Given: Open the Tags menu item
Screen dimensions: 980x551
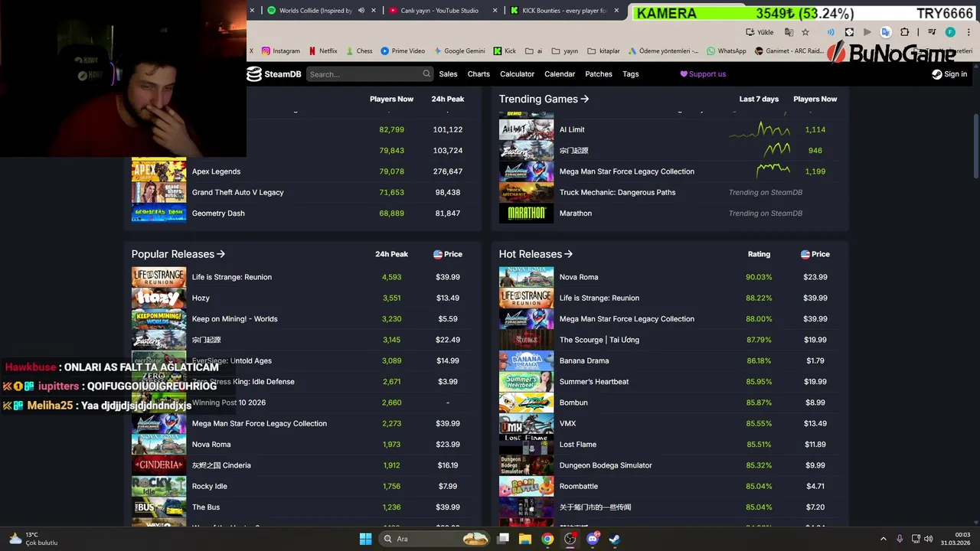Looking at the screenshot, I should 631,74.
